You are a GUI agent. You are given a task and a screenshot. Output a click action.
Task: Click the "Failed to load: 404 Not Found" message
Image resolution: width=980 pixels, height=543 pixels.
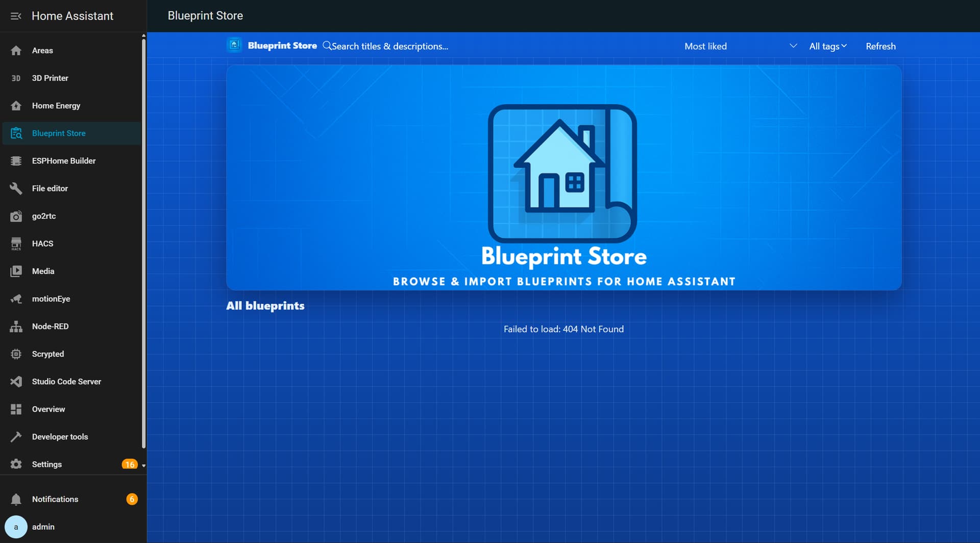[563, 329]
